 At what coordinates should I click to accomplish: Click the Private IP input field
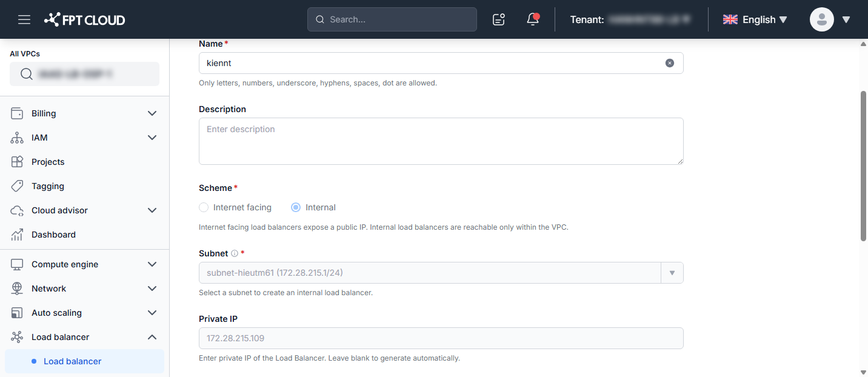(441, 338)
